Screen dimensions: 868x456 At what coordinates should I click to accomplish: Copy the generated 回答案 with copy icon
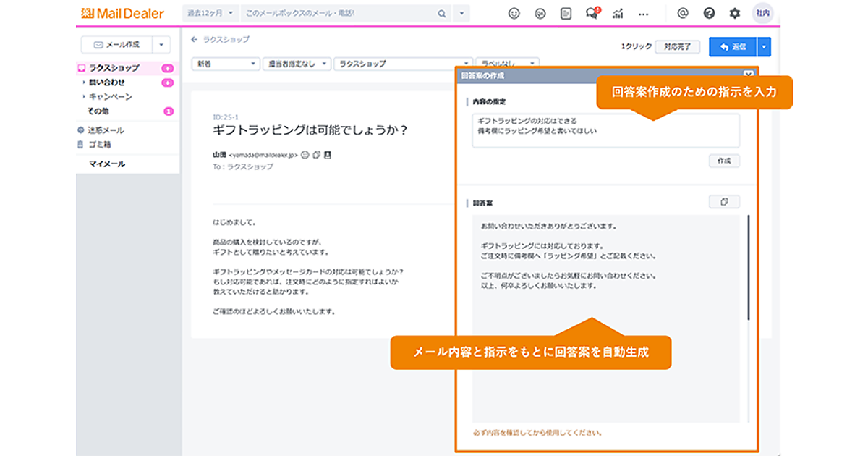click(x=724, y=202)
